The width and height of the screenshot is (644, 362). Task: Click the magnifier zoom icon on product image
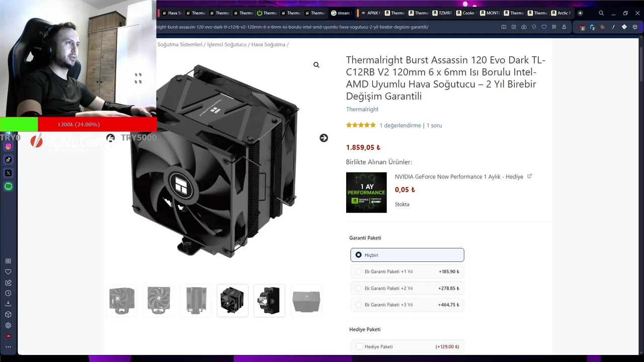click(316, 65)
